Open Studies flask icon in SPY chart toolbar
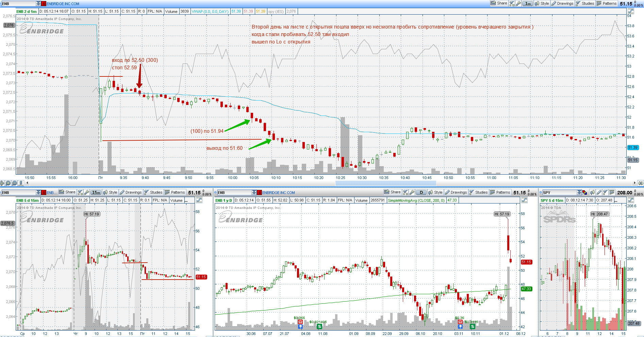 point(605,192)
